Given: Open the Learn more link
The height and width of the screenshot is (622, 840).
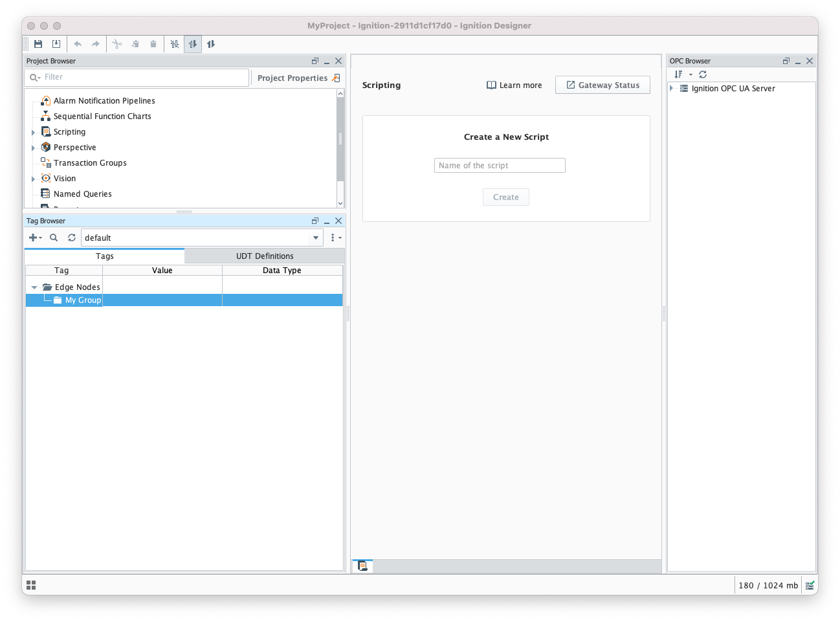Looking at the screenshot, I should coord(514,85).
